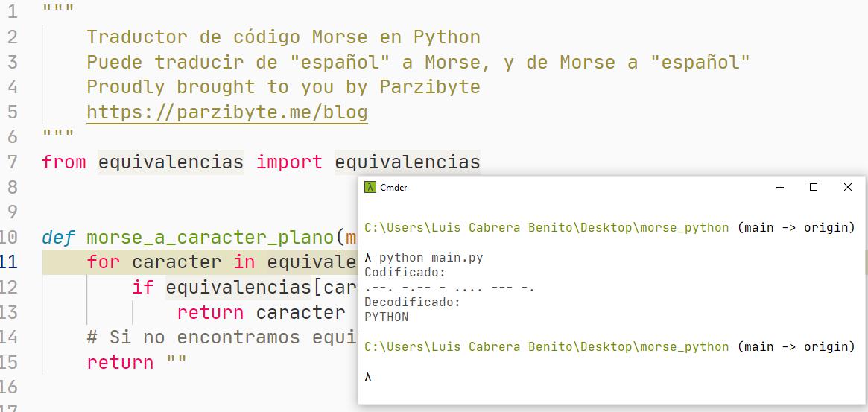Viewport: 868px width, 412px height.
Task: Click the first 'equivalencias' module name
Action: 171,162
